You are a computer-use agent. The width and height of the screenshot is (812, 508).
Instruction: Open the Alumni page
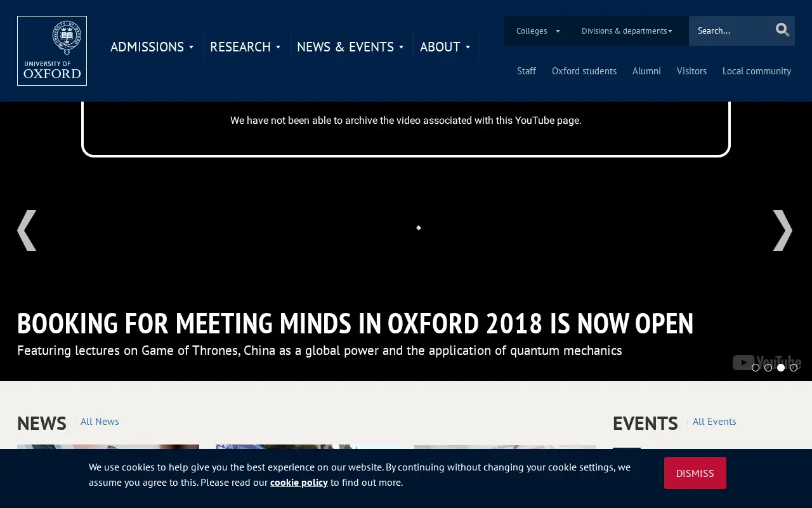[646, 71]
